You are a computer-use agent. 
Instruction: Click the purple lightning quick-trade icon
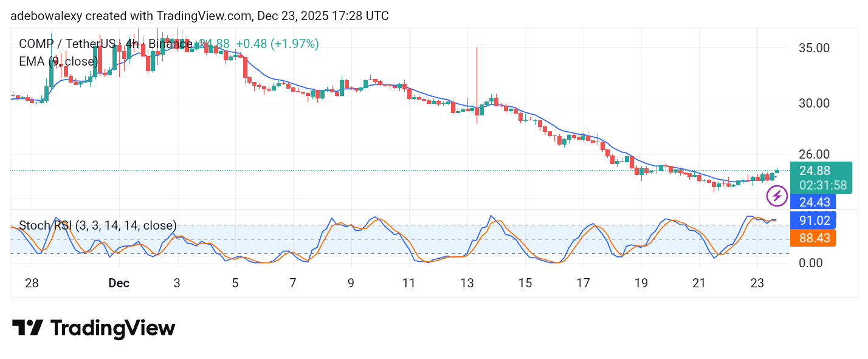pos(776,196)
